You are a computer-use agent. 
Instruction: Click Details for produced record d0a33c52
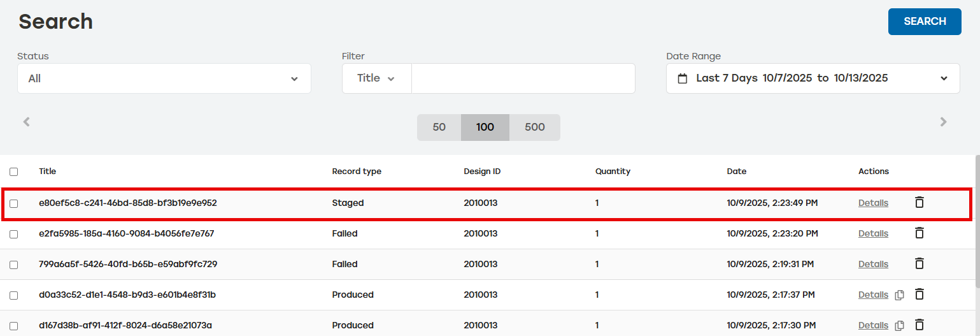[873, 295]
